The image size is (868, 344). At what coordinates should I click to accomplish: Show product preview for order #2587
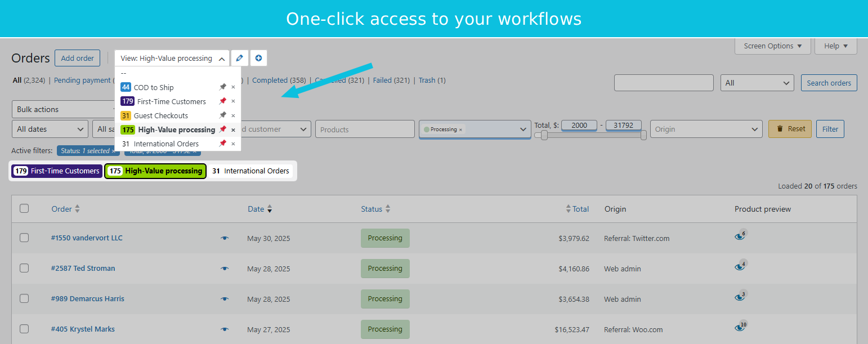(740, 267)
